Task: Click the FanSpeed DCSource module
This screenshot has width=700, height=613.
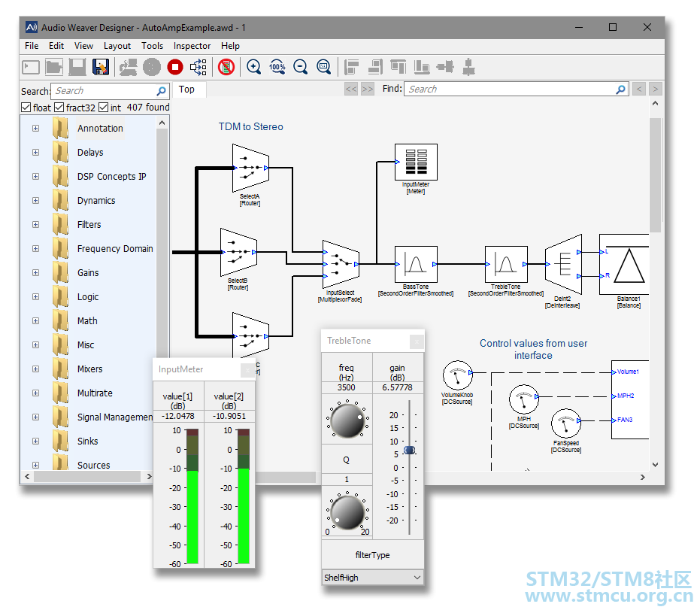Action: pyautogui.click(x=565, y=423)
